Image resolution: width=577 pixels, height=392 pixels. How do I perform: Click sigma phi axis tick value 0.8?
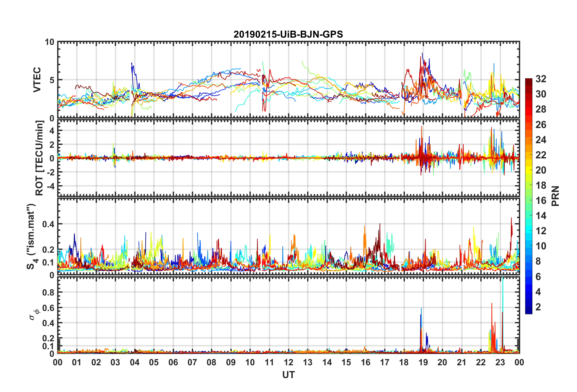[49, 292]
